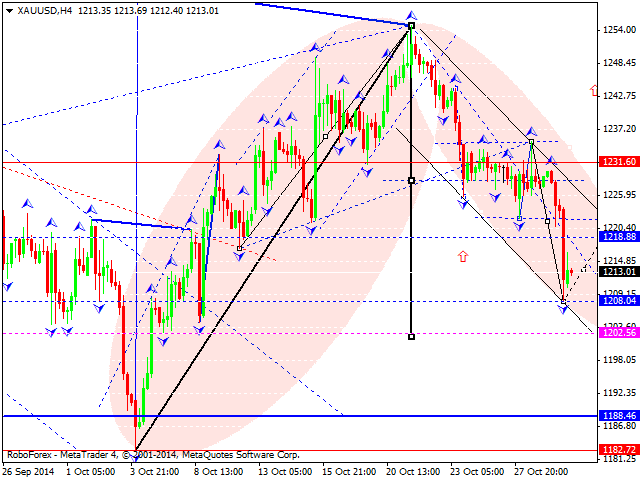Click the 15 Oct 21:00 time label
The width and height of the screenshot is (640, 480).
point(349,472)
